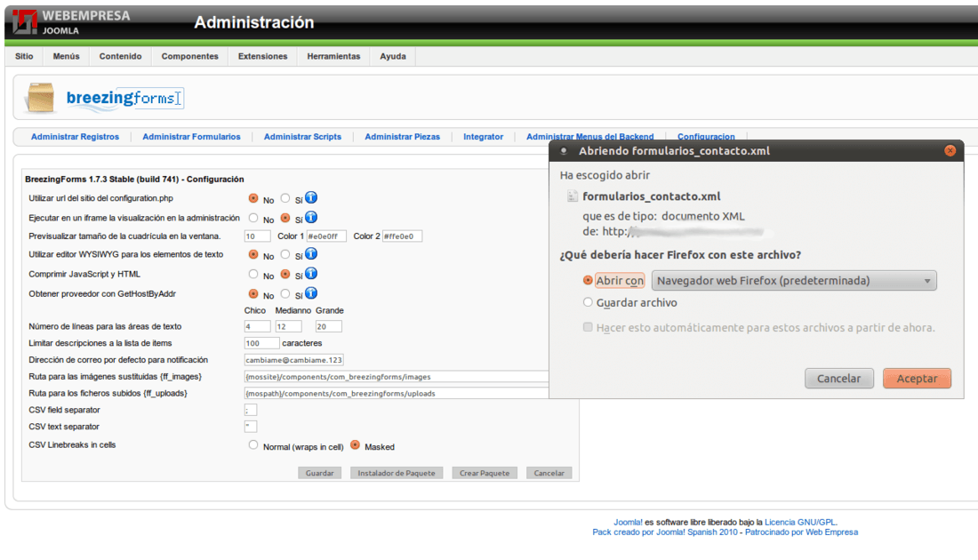Click the grid size field showing 10
This screenshot has height=560, width=978.
coord(257,236)
